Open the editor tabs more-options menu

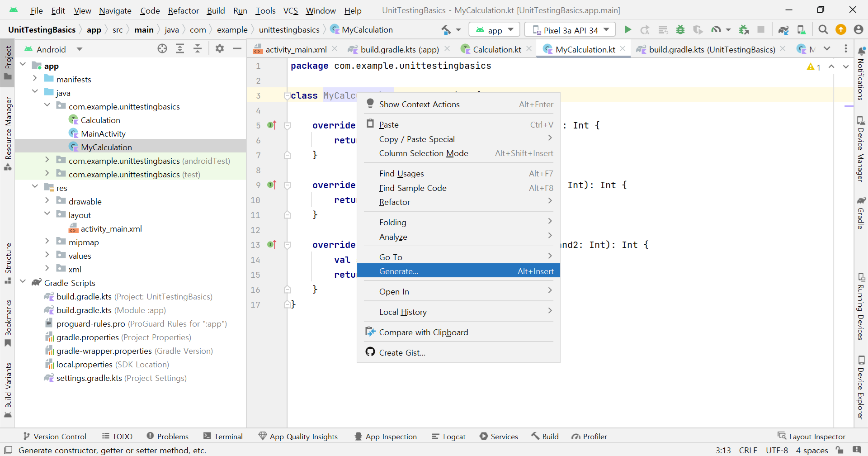846,49
